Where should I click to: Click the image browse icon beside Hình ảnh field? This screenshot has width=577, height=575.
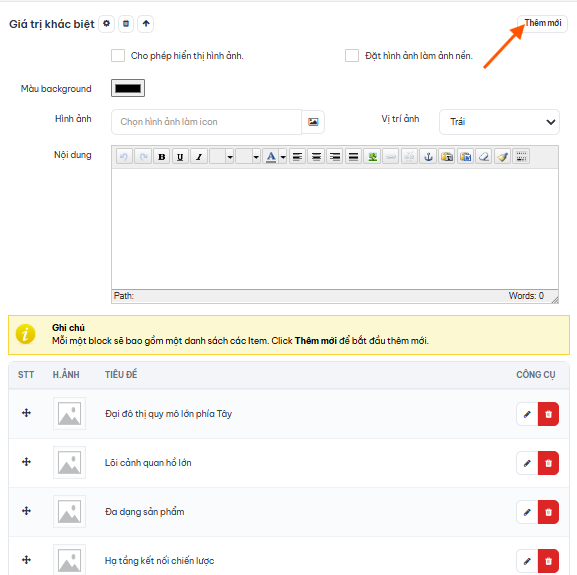coord(313,122)
